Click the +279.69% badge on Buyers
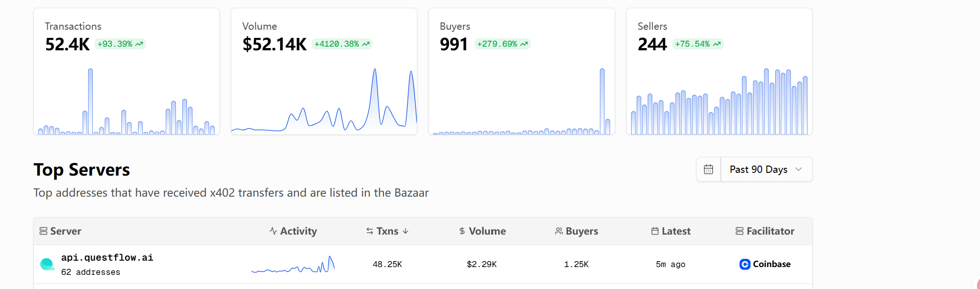This screenshot has height=289, width=980. [x=502, y=44]
